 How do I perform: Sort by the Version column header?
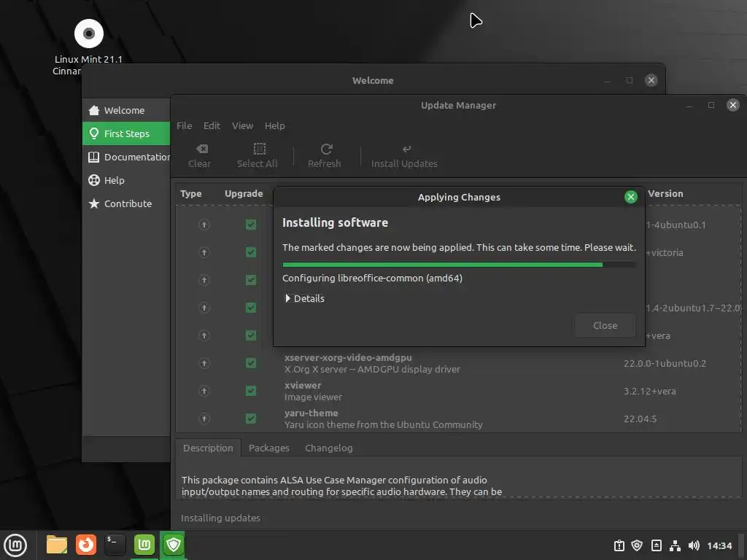665,194
